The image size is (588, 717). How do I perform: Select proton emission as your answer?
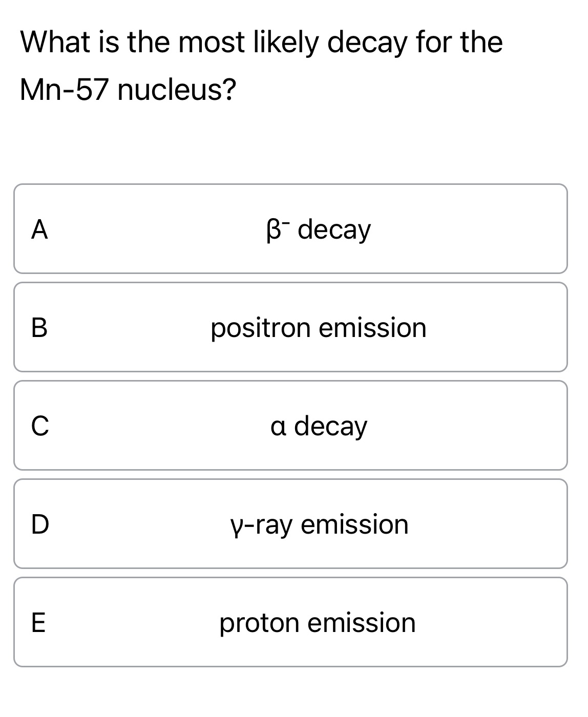[x=294, y=623]
